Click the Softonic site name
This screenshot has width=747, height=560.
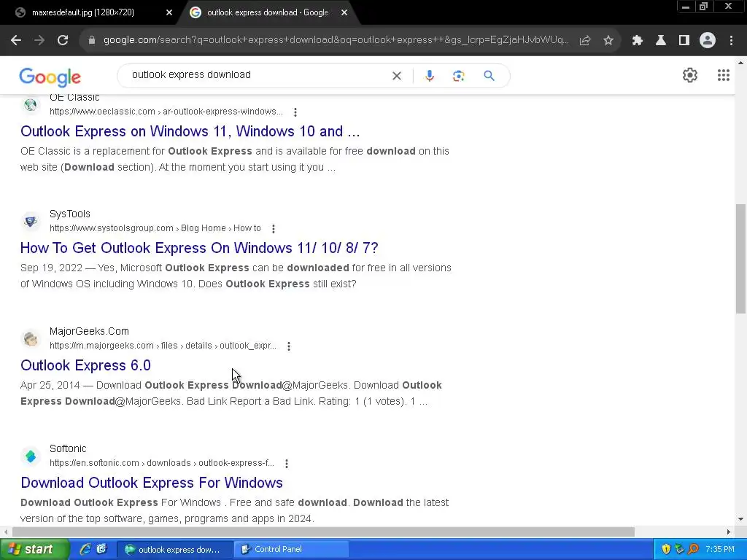[68, 448]
